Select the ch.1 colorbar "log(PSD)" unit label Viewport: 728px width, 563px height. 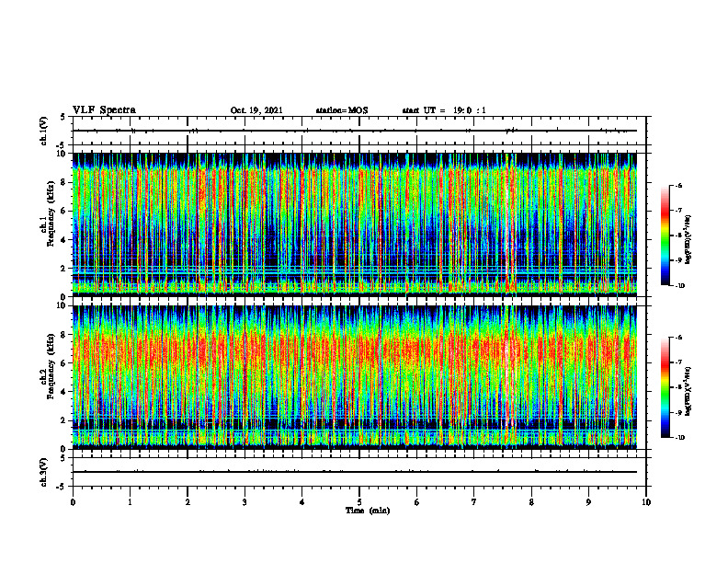pyautogui.click(x=688, y=239)
